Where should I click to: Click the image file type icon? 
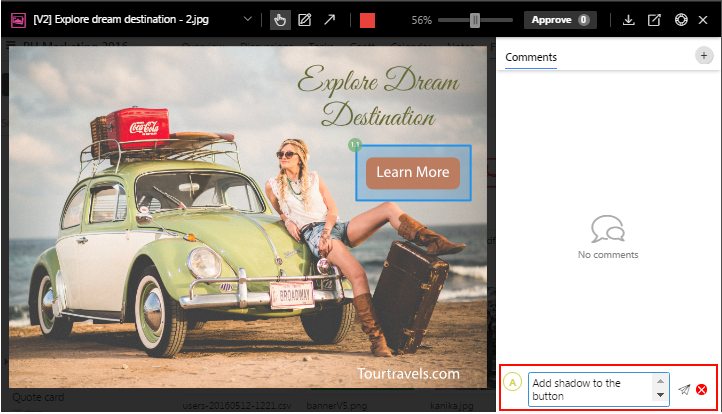coord(18,20)
